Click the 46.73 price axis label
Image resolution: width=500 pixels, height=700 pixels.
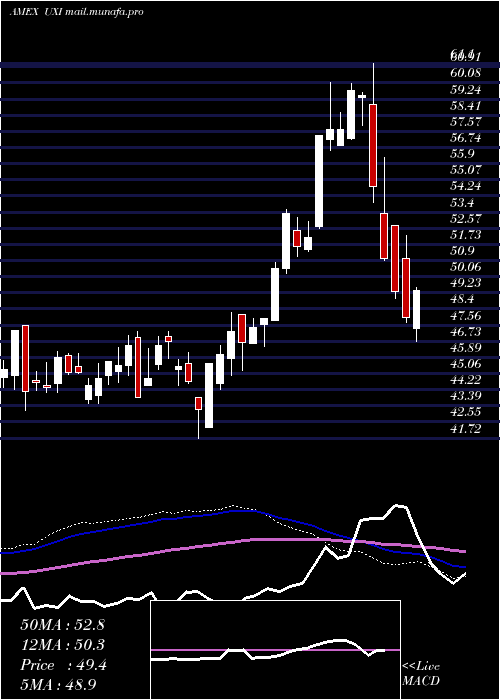[466, 332]
